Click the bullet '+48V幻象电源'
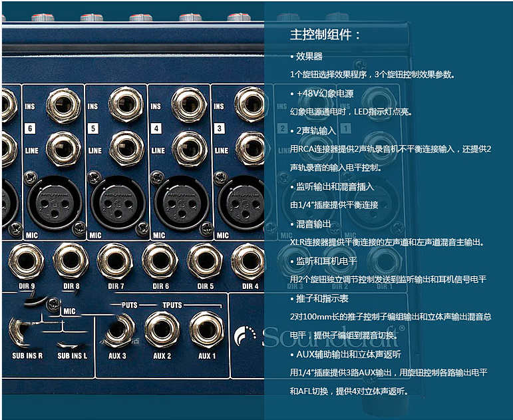The image size is (513, 420). [322, 94]
